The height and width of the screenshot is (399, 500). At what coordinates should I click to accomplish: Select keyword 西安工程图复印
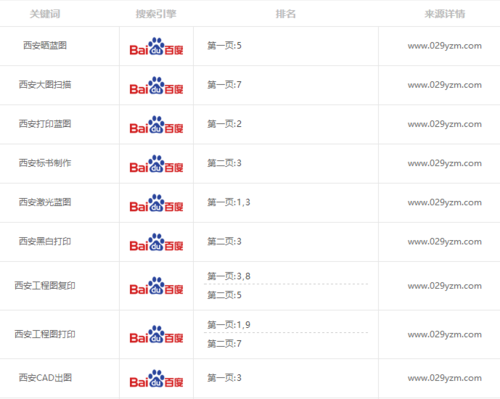(45, 286)
